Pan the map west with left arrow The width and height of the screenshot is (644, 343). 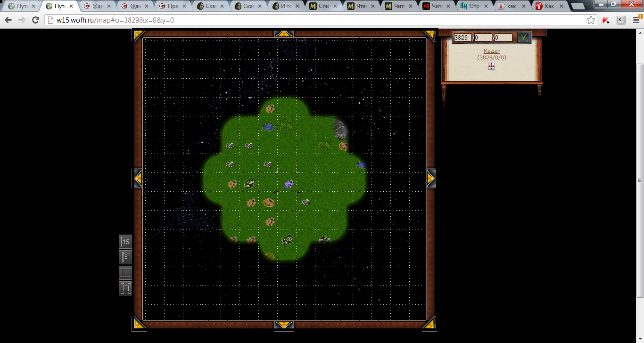coord(137,179)
